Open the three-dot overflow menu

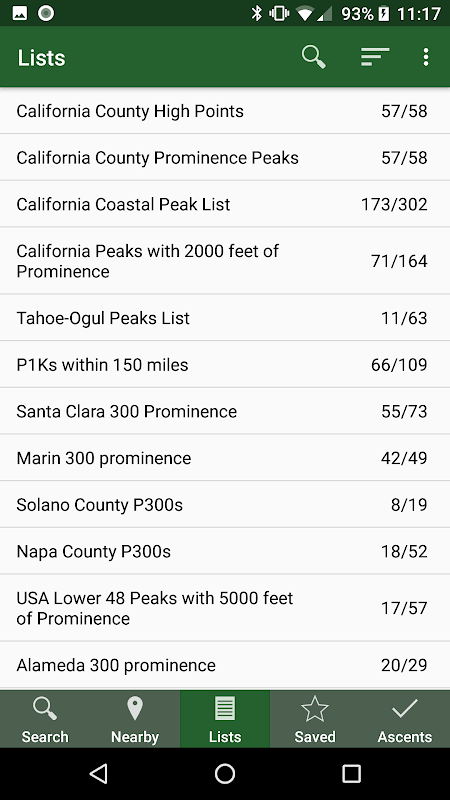click(x=426, y=57)
